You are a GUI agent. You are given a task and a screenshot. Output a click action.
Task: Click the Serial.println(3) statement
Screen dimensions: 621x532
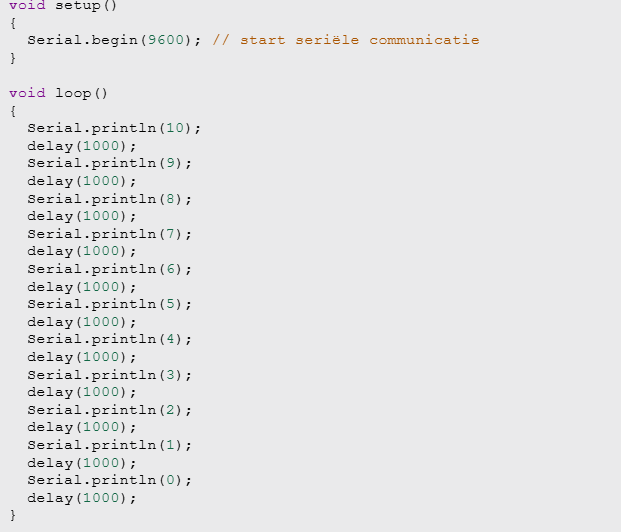click(109, 374)
